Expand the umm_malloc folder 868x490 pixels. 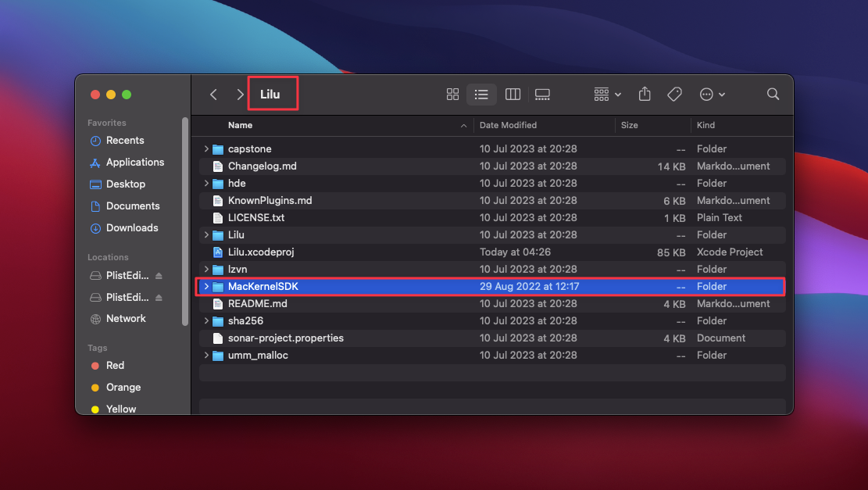[x=206, y=355]
